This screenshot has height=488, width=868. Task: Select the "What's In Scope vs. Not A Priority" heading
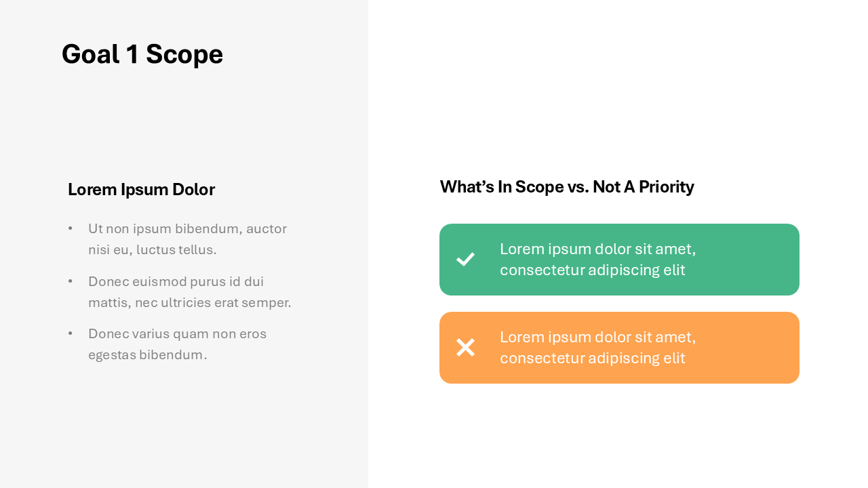(566, 187)
